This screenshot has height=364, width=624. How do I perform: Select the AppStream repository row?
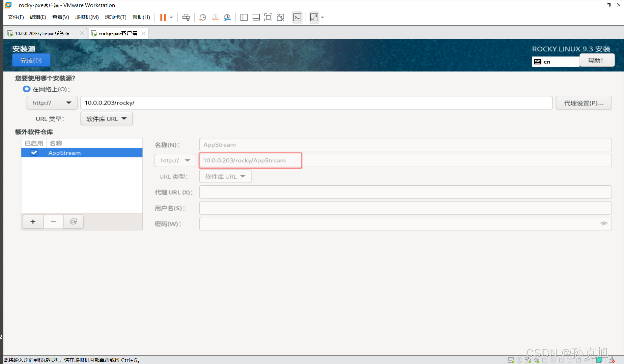tap(82, 153)
